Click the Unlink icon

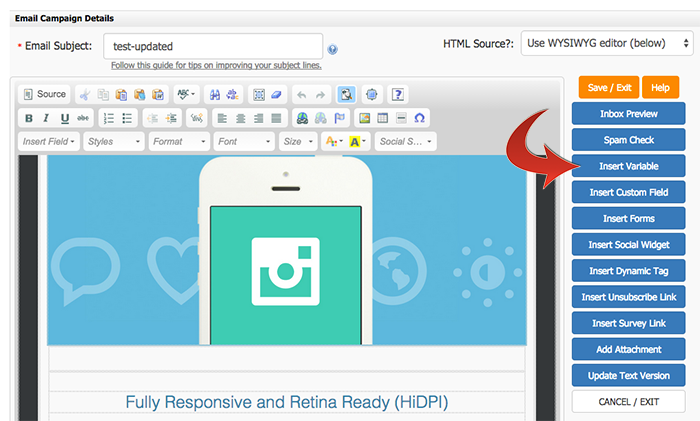click(321, 118)
